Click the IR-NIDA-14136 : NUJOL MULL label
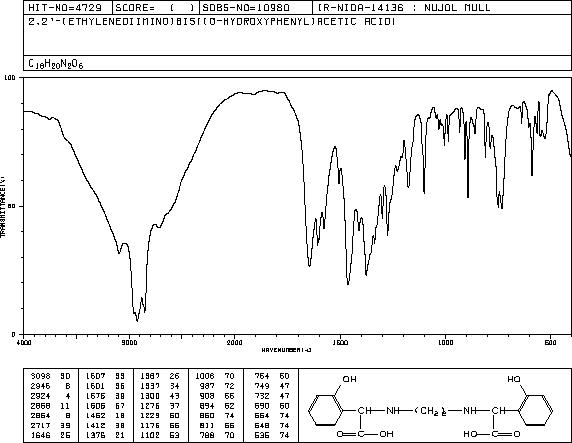Image resolution: width=572 pixels, height=443 pixels. (404, 8)
